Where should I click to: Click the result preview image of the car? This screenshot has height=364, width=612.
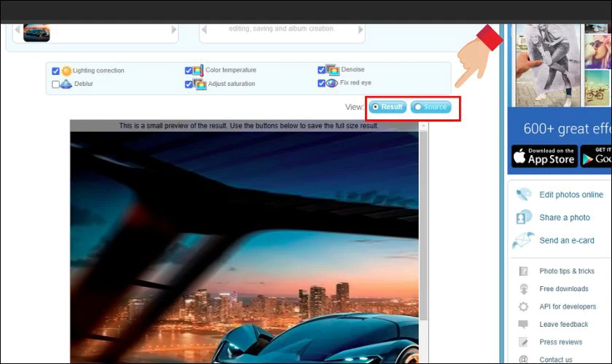tap(244, 248)
